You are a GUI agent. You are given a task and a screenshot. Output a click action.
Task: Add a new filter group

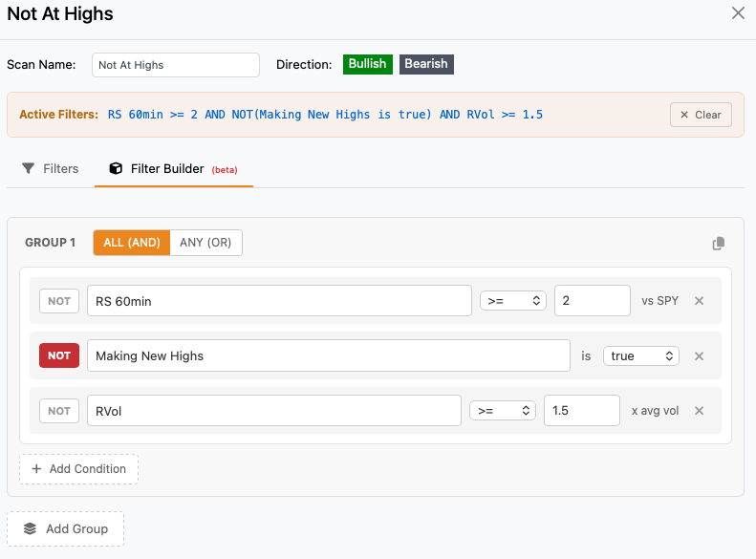tap(65, 528)
